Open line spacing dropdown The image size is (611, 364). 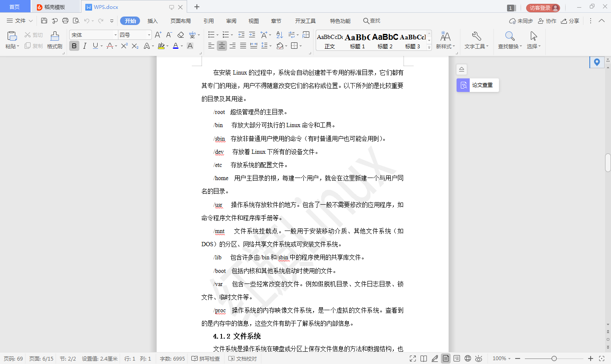270,46
